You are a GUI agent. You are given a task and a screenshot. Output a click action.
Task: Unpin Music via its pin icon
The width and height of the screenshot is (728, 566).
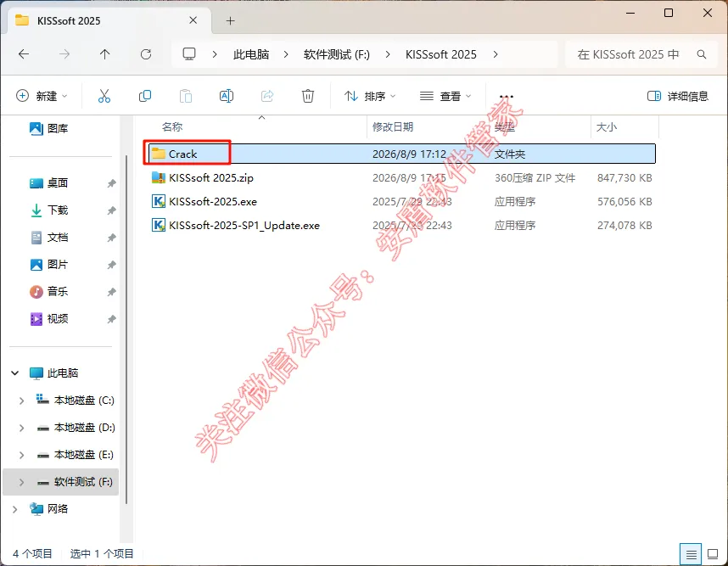coord(111,292)
